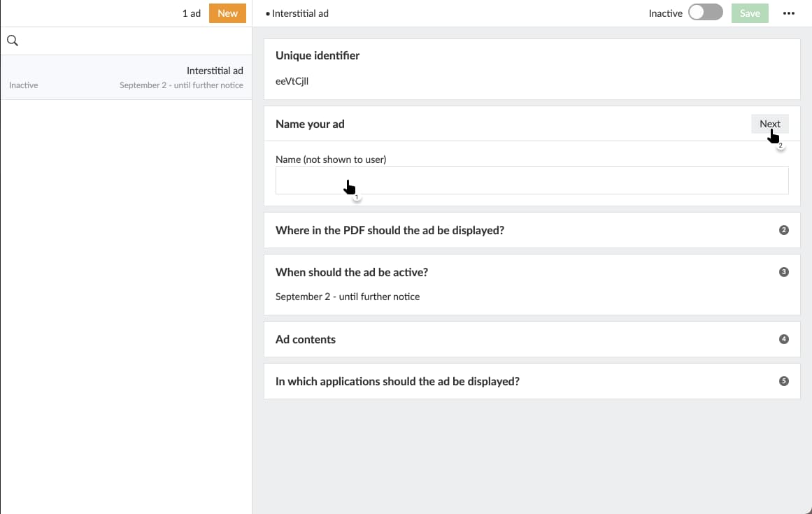
Task: Click the 'Interstitial ad' title in the top bar
Action: click(300, 13)
